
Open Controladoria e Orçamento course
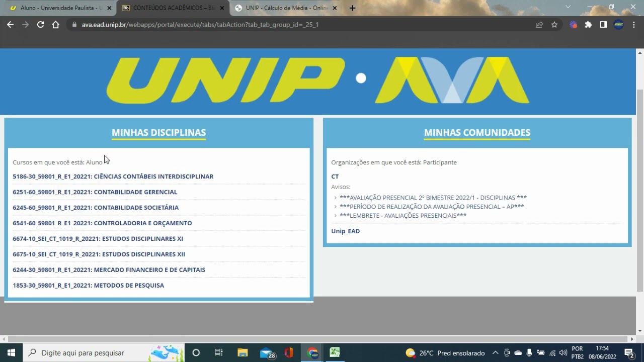coord(102,223)
